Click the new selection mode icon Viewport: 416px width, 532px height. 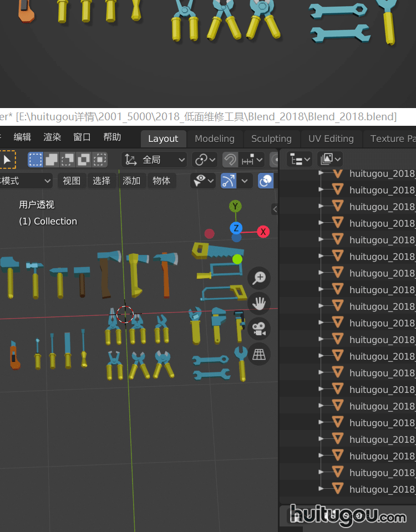[35, 160]
